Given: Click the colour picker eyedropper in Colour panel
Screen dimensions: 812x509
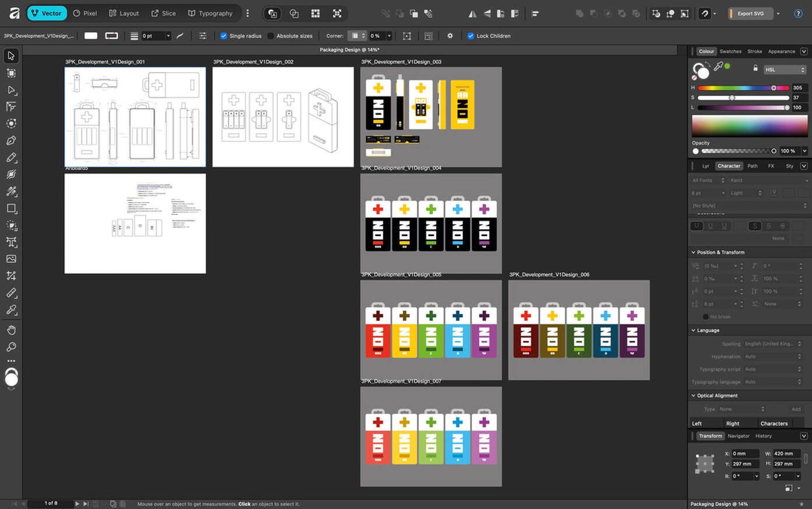Looking at the screenshot, I should pos(718,67).
